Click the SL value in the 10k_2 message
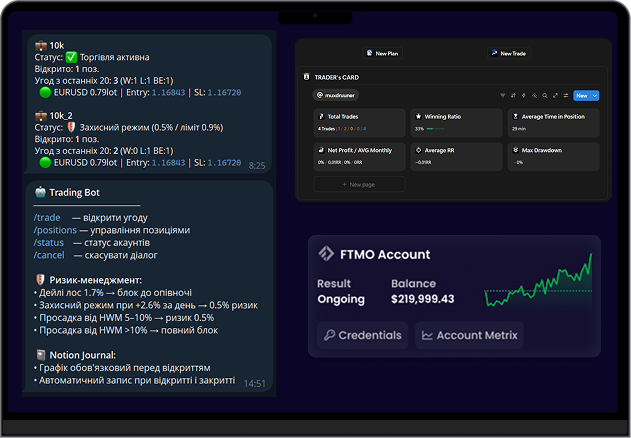 click(x=224, y=163)
